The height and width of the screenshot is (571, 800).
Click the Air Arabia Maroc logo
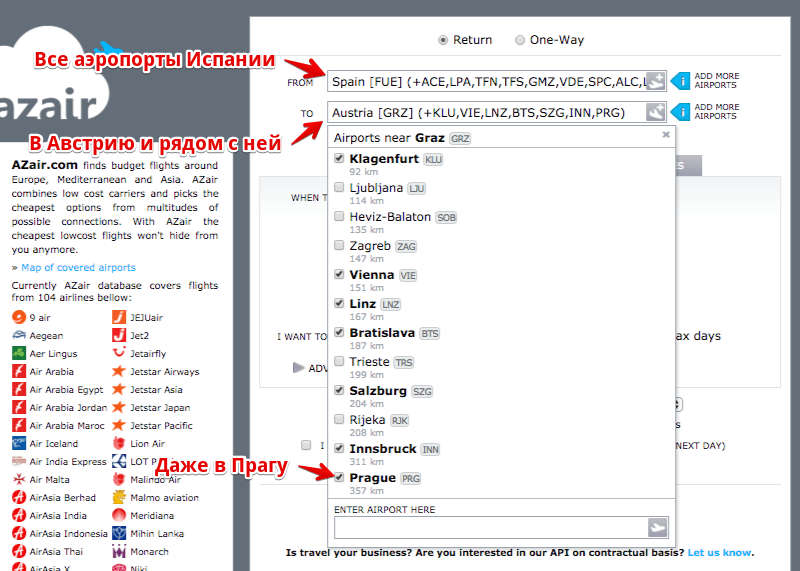19,425
